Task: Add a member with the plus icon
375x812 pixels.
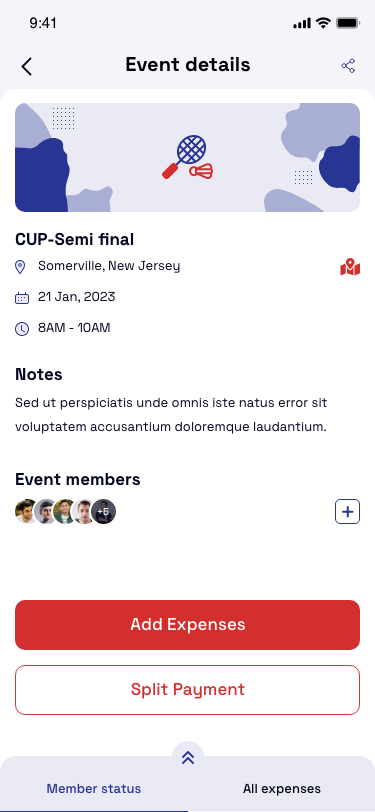Action: pos(348,512)
